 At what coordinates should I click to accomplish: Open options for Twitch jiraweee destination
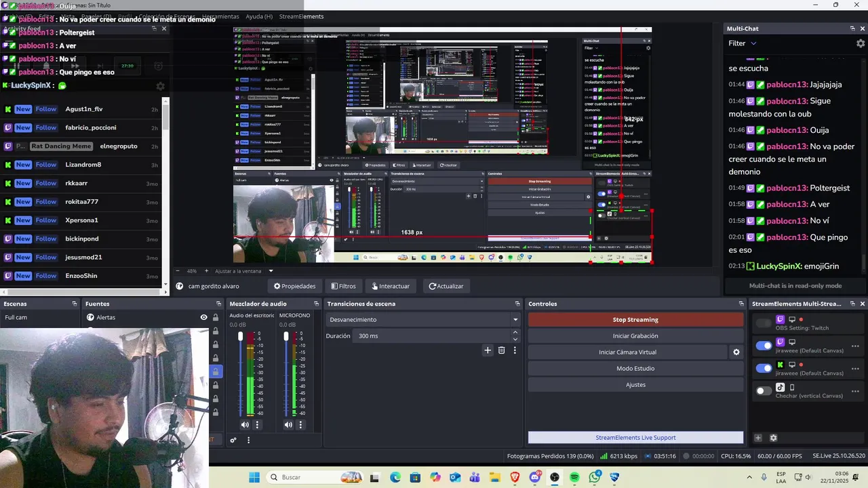[x=855, y=346]
